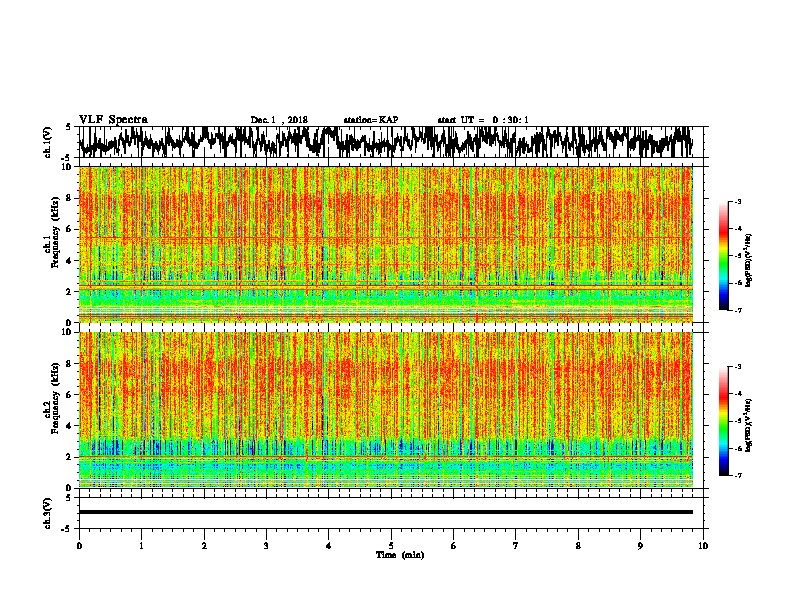Click the "Time (min)" axis title
The height and width of the screenshot is (612, 792).
click(400, 555)
